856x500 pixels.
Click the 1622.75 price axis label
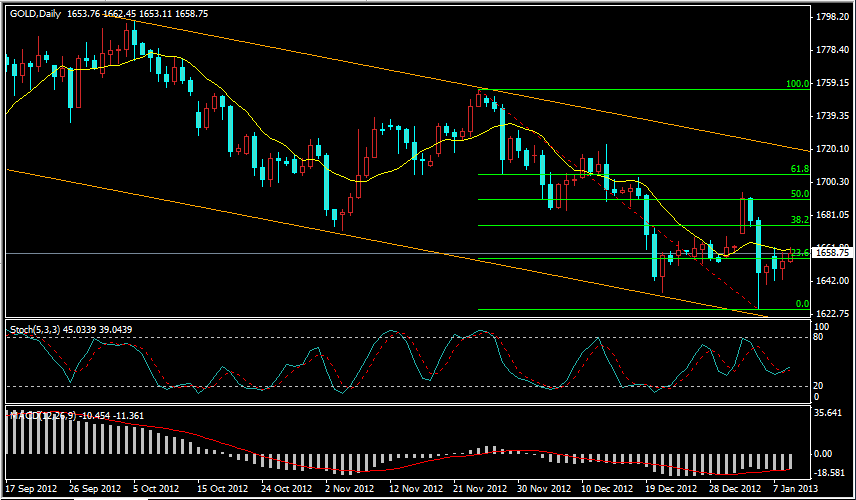(832, 314)
